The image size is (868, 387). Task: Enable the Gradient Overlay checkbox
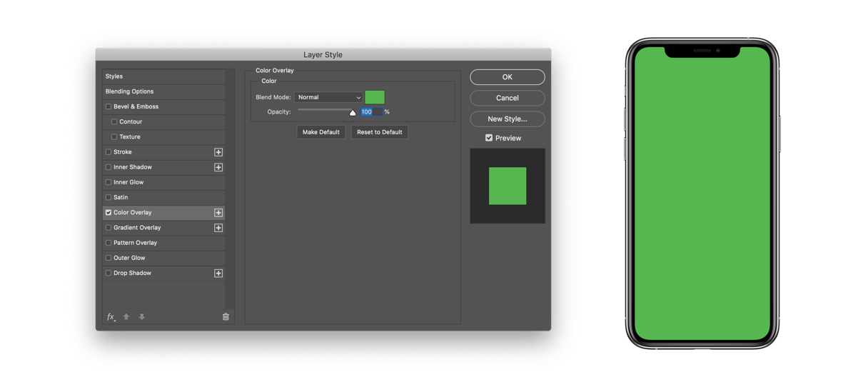tap(108, 228)
